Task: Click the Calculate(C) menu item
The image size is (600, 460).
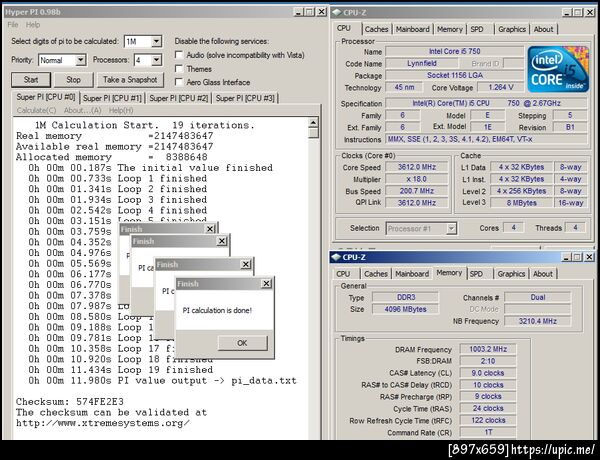Action: (36, 110)
